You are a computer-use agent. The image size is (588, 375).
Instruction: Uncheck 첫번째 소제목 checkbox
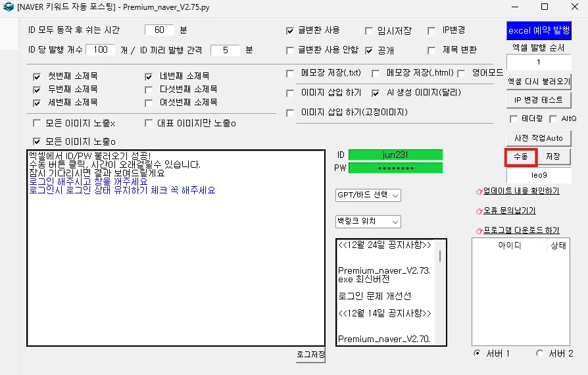(x=37, y=77)
